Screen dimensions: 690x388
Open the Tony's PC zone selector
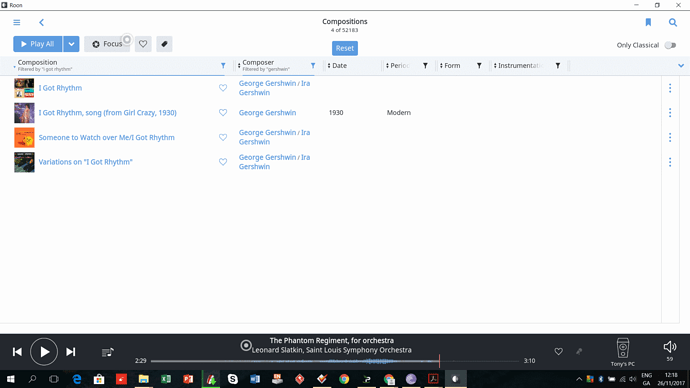(x=623, y=352)
